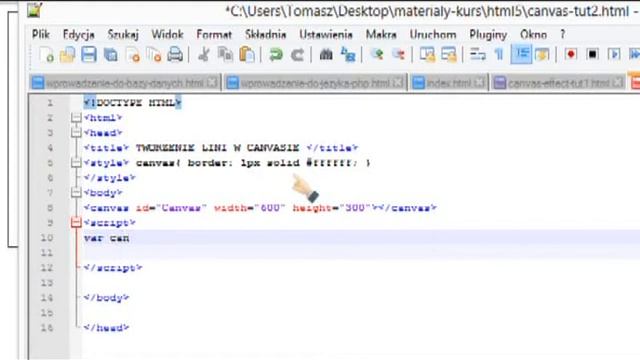Screen dimensions: 640x360
Task: Close all documents via toolbar icon
Action: pyautogui.click(x=154, y=54)
